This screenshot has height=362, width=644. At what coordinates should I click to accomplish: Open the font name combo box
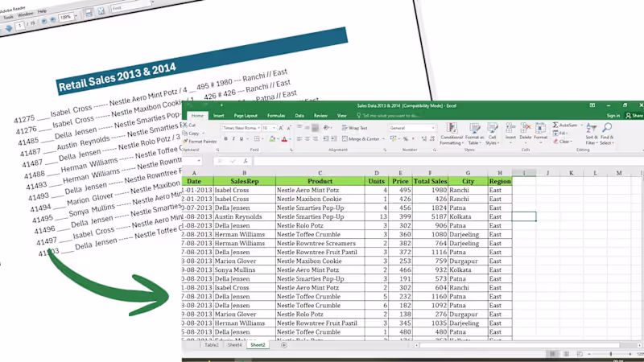241,128
